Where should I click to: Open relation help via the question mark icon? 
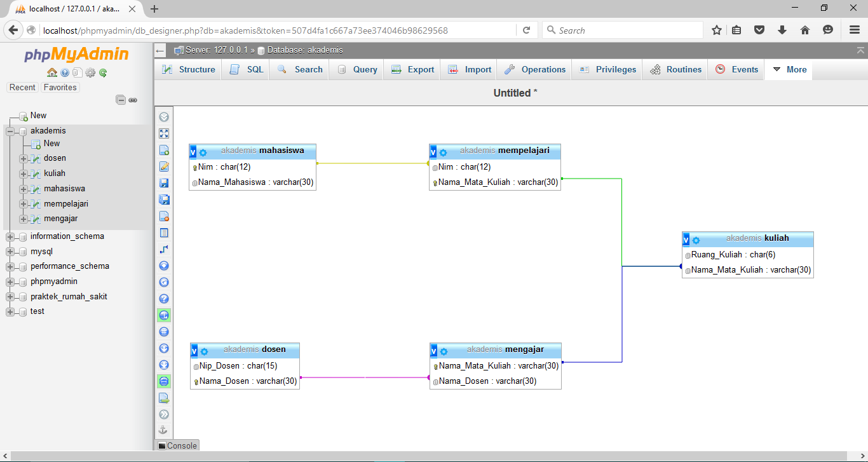pyautogui.click(x=164, y=299)
